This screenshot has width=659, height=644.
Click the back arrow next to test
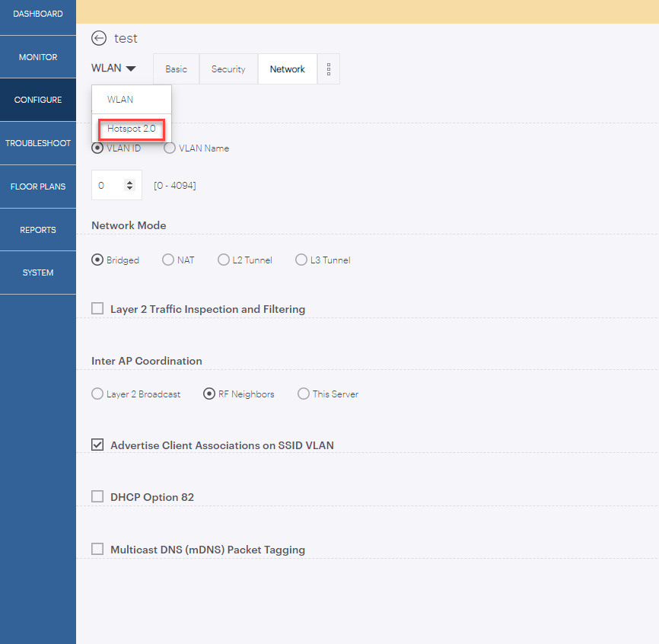tap(98, 38)
